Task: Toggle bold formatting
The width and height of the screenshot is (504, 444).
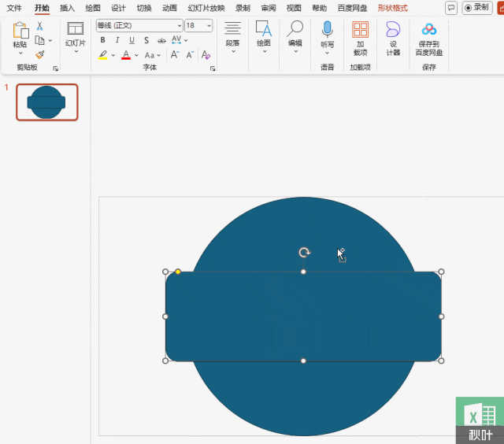Action: (103, 40)
